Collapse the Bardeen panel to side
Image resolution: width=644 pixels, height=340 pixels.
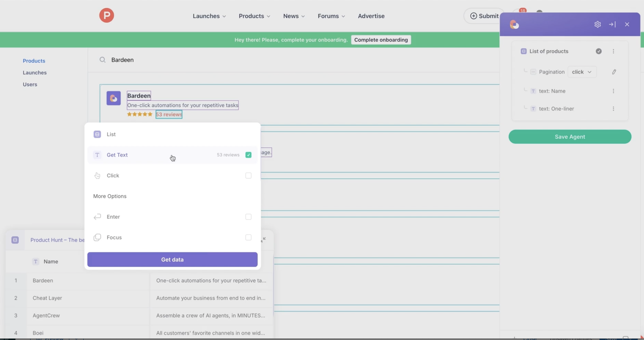point(612,24)
